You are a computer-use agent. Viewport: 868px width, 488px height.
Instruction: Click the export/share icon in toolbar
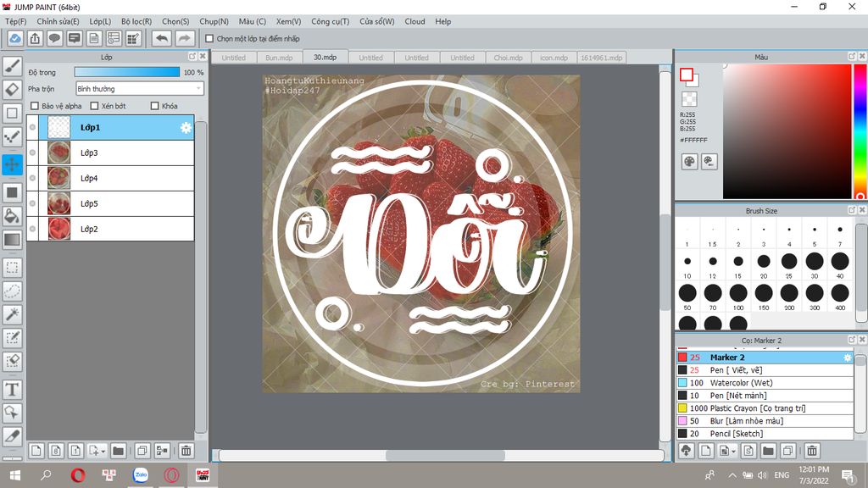35,39
